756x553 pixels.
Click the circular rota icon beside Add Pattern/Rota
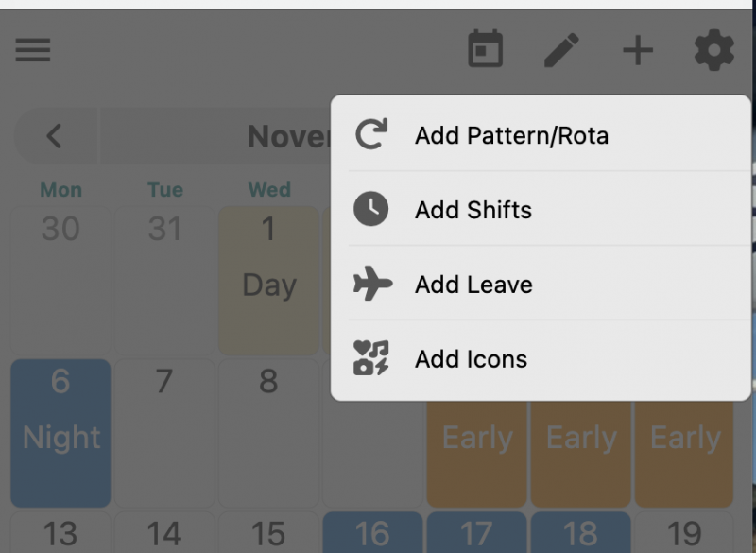(x=371, y=135)
